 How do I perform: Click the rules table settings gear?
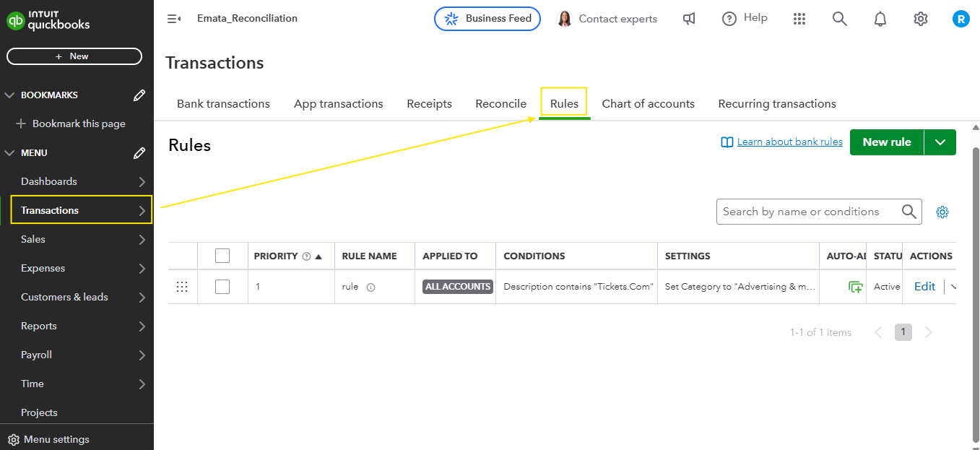942,212
